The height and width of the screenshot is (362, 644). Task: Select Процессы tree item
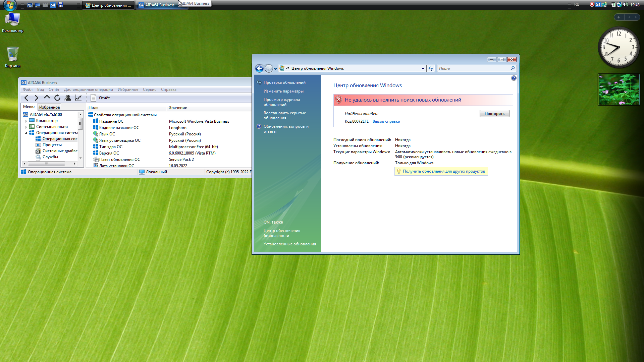[x=52, y=145]
